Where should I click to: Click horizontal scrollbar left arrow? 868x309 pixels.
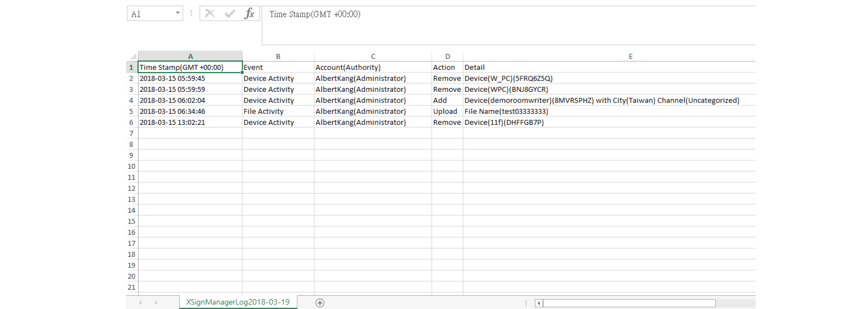539,303
